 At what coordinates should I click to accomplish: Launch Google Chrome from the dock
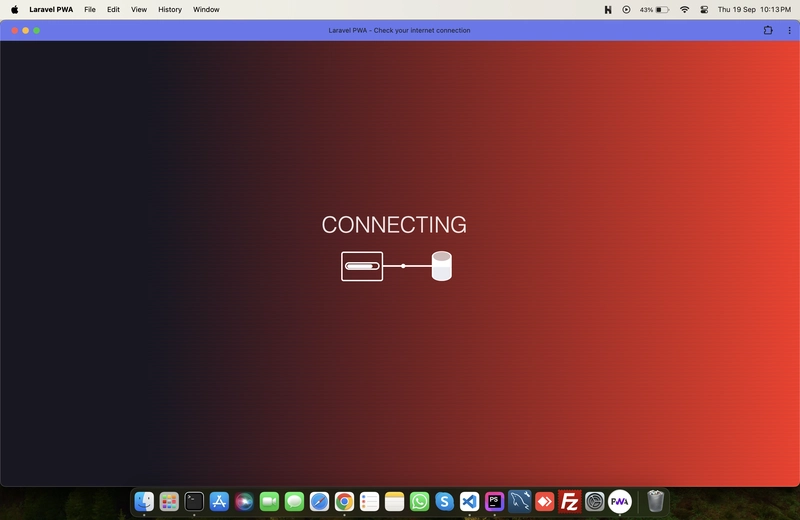(x=344, y=501)
